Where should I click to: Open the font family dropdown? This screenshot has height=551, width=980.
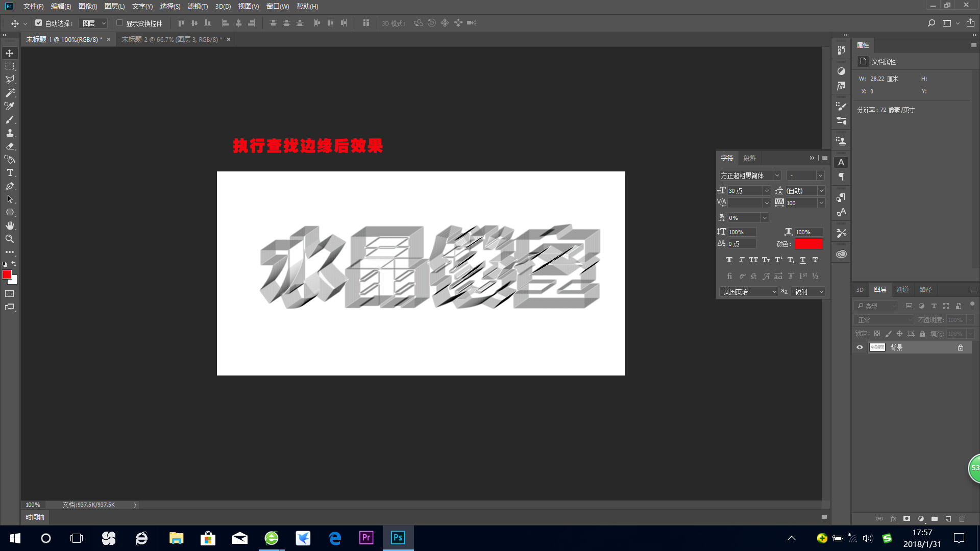point(777,175)
